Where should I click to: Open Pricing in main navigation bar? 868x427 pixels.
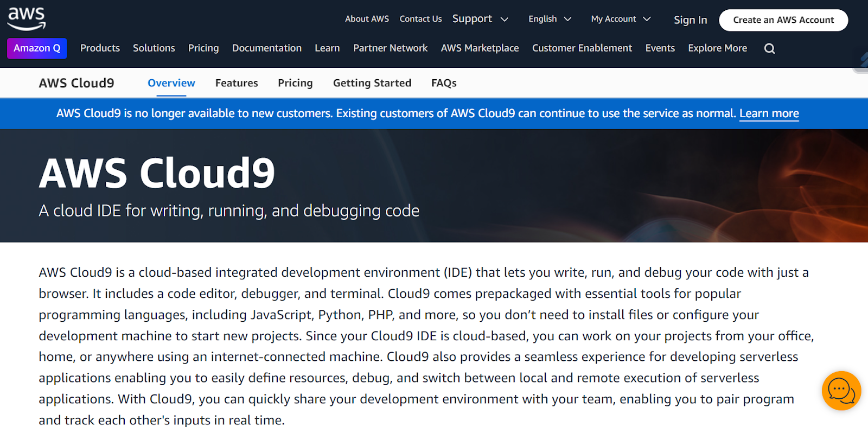coord(203,48)
